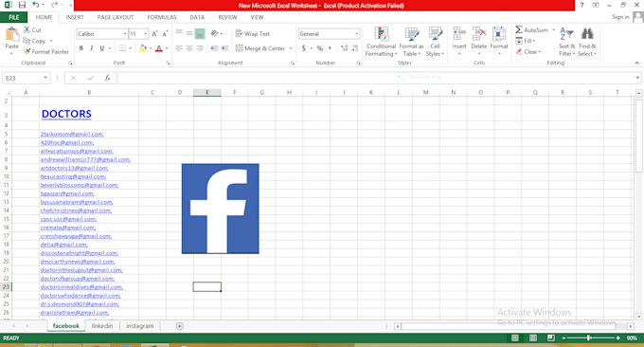The image size is (644, 347).
Task: Expand the font name Calibri dropdown
Action: [x=125, y=34]
